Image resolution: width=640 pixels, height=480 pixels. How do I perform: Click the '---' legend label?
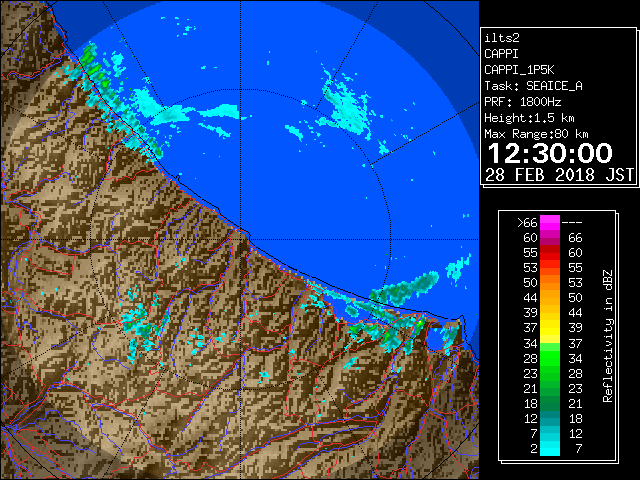tap(572, 223)
